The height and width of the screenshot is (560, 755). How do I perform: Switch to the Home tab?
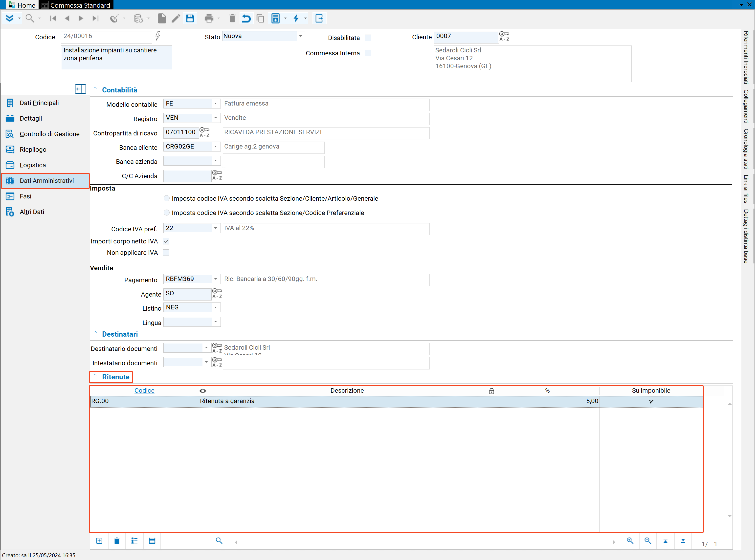[x=22, y=5]
